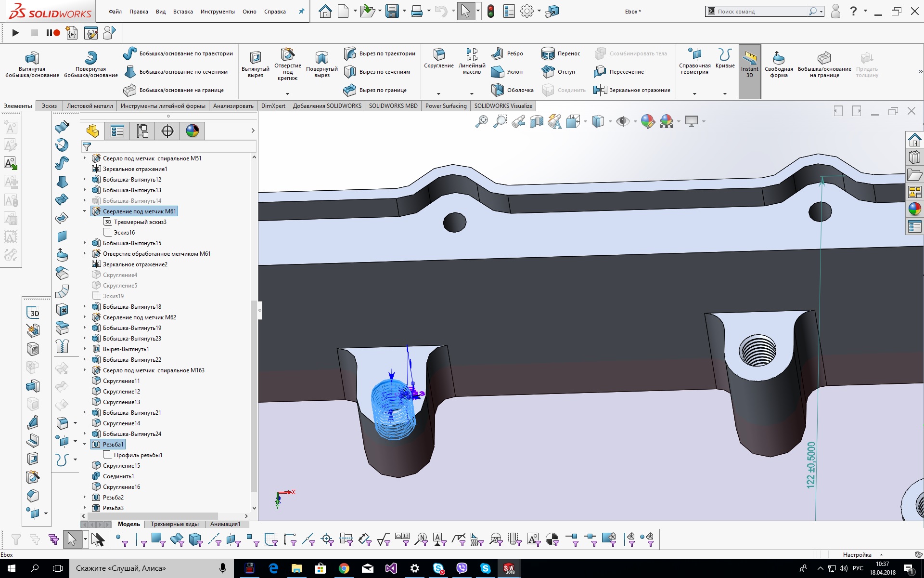Open Google Chrome from the taskbar
924x578 pixels.
[x=344, y=568]
